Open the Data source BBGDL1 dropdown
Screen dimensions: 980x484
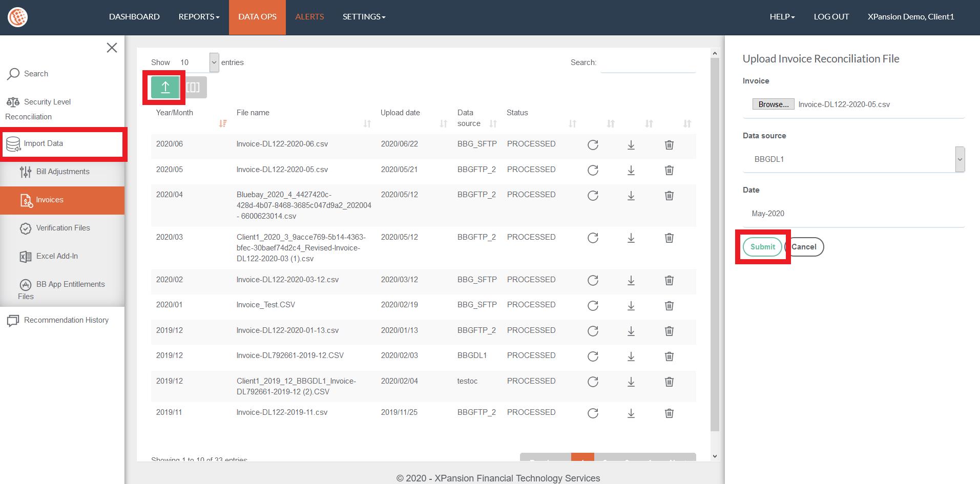point(853,159)
